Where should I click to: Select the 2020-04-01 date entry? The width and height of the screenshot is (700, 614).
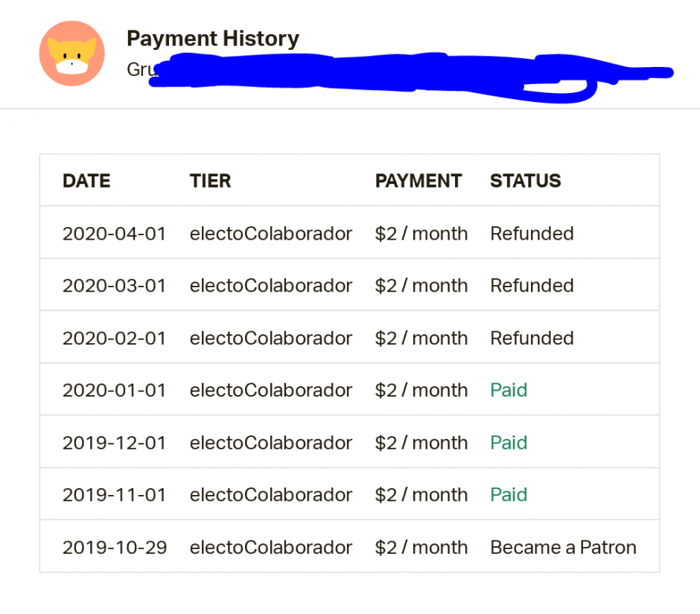(x=114, y=234)
